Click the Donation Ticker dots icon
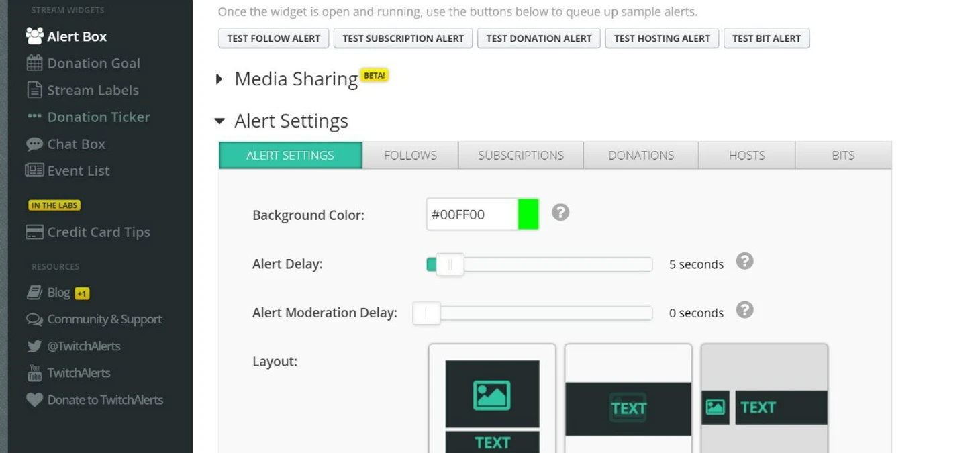The height and width of the screenshot is (453, 980). pos(34,116)
